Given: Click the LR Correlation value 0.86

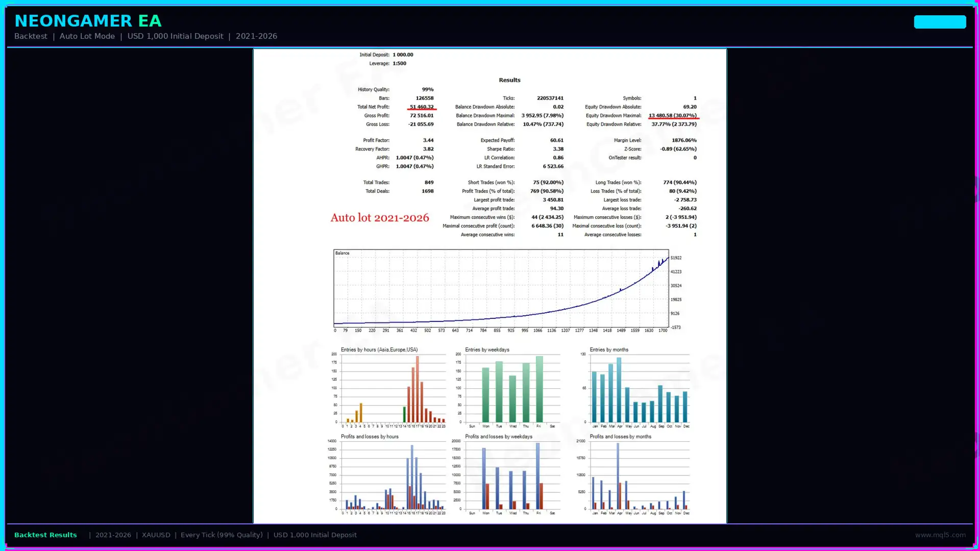Looking at the screenshot, I should [x=558, y=158].
